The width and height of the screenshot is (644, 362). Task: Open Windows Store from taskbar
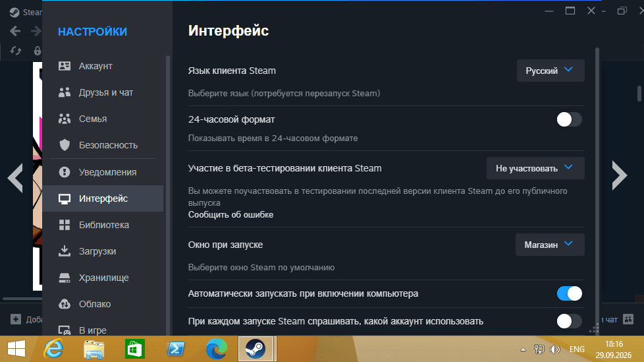[135, 349]
